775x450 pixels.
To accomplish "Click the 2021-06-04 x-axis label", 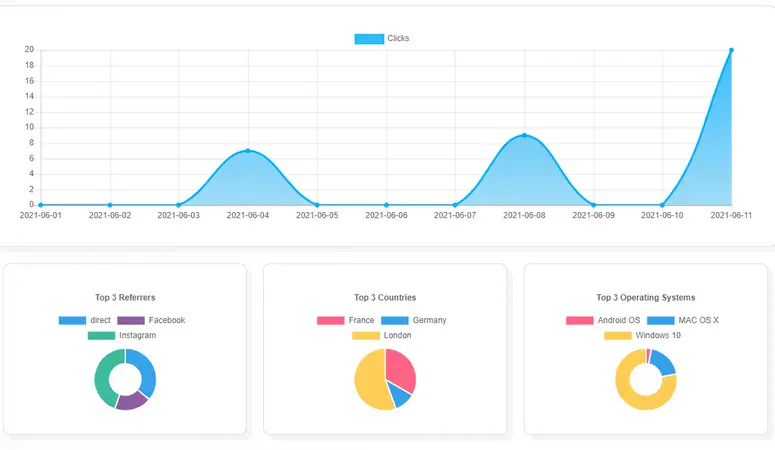I will point(248,216).
